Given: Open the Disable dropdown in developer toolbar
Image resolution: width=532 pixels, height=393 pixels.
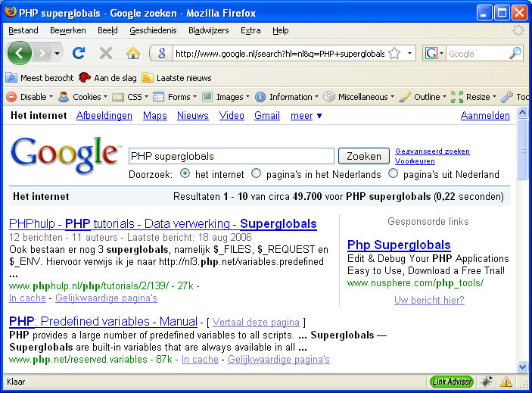Looking at the screenshot, I should click(x=29, y=97).
